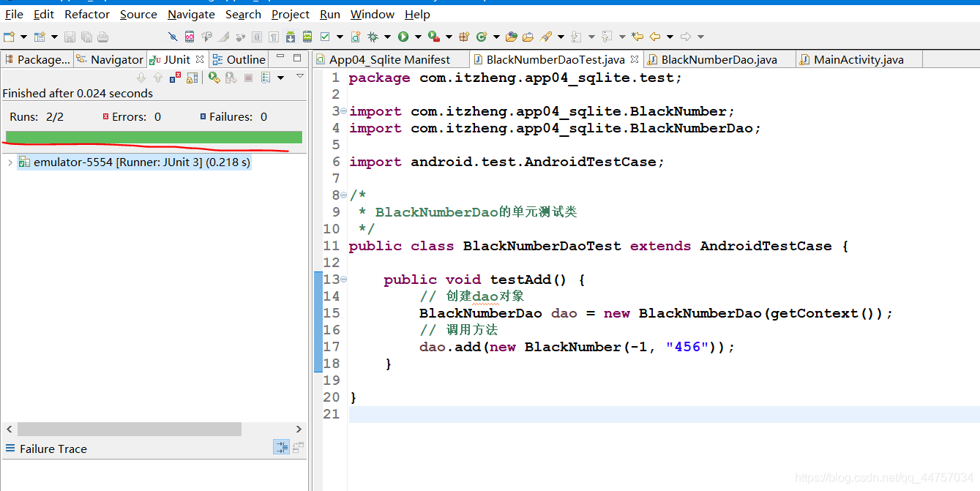
Task: Open the File menu
Action: (x=14, y=14)
